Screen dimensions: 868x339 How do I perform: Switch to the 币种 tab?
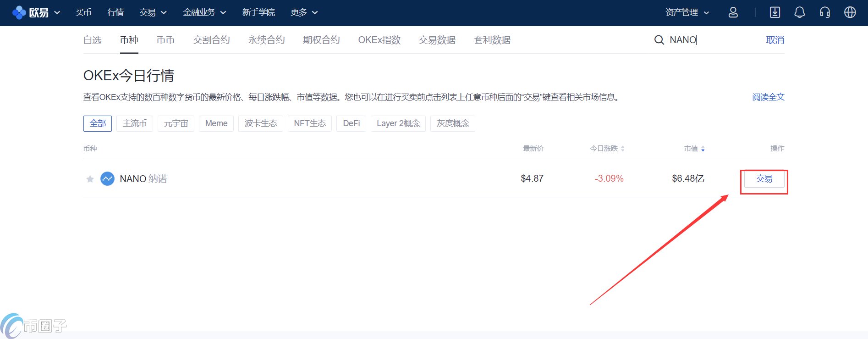point(129,40)
